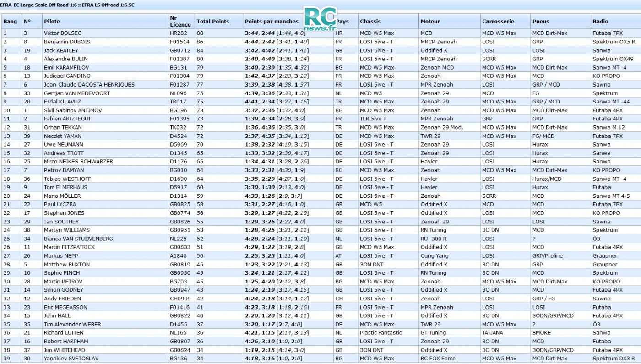
Task: Click radio cell Spektrum OX5 R
Action: pos(614,42)
